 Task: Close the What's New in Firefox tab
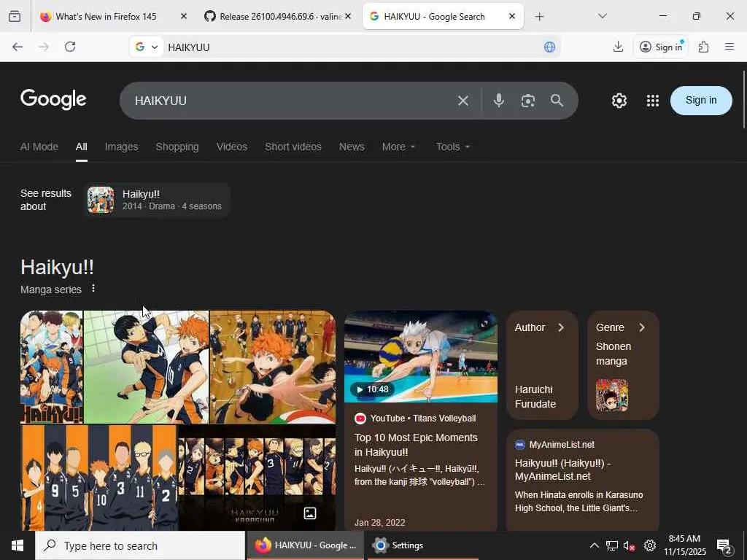(183, 16)
